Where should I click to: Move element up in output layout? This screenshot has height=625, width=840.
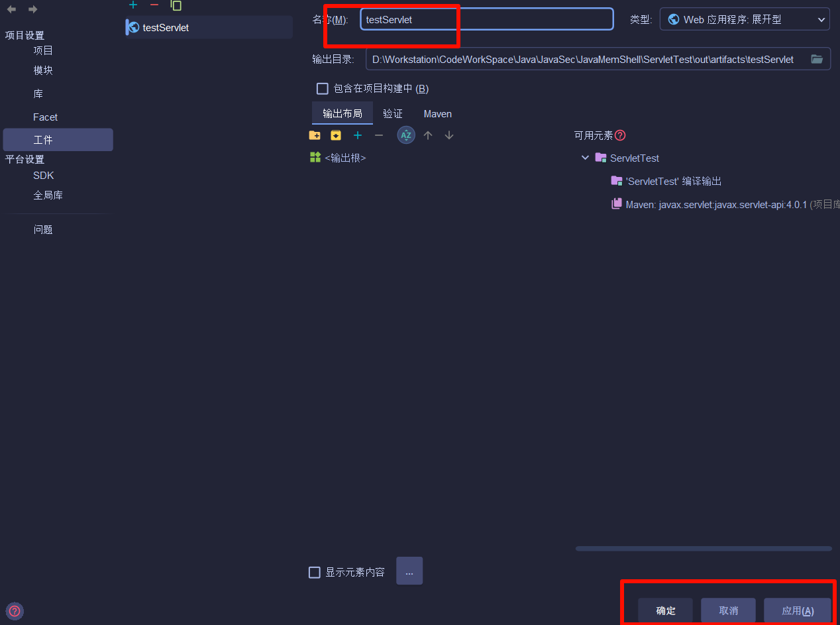coord(428,135)
